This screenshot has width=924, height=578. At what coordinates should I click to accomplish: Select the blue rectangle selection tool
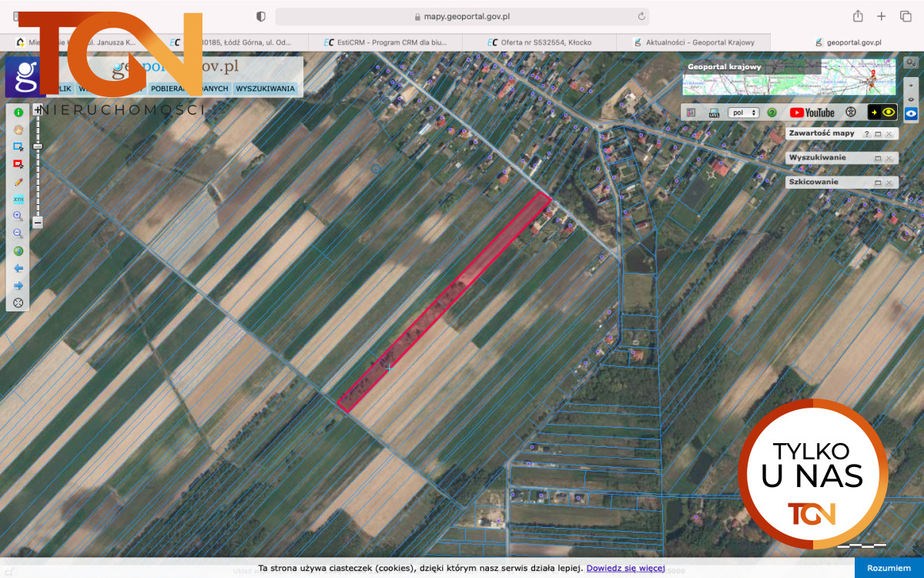pyautogui.click(x=18, y=146)
